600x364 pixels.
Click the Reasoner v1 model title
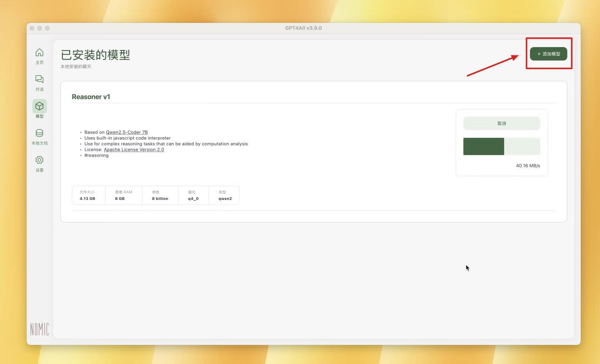[91, 97]
